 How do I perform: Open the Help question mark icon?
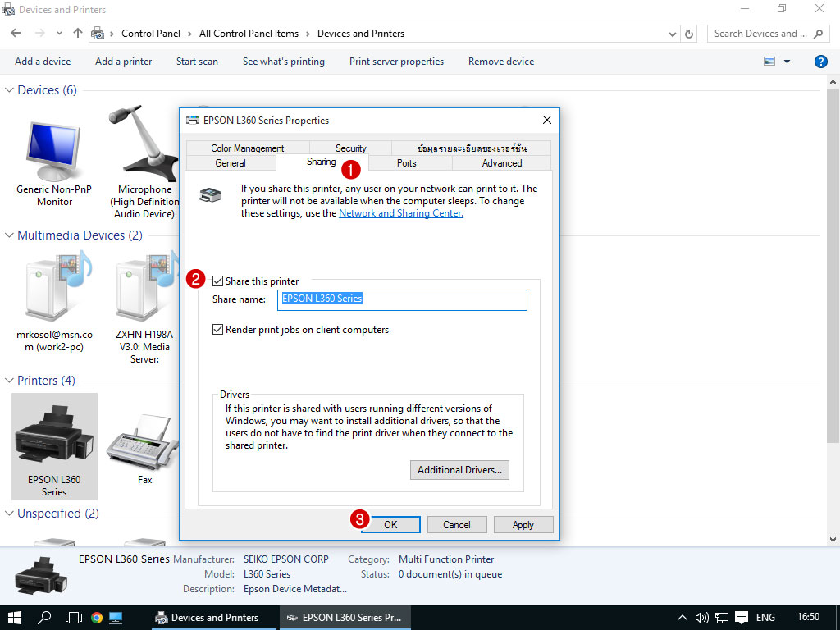pos(820,62)
